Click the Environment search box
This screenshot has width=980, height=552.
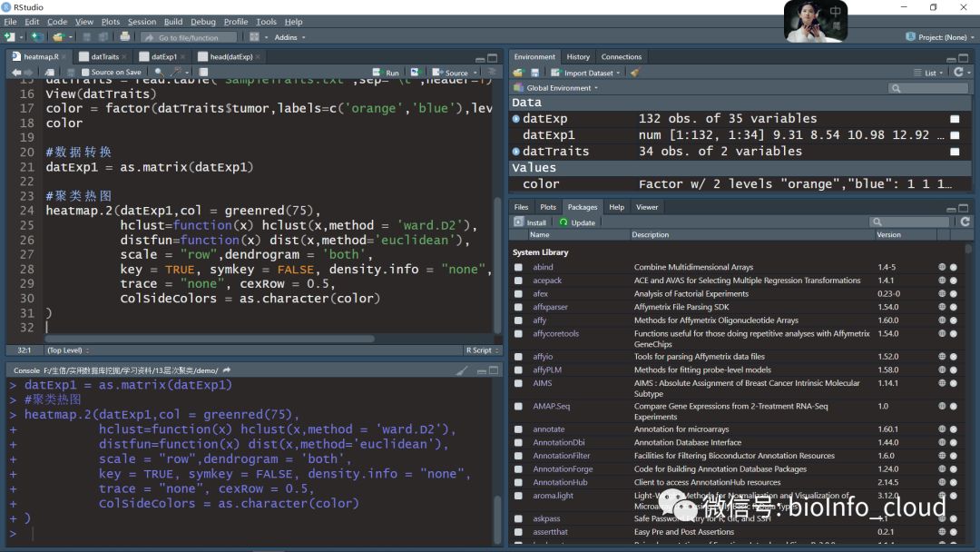(928, 88)
